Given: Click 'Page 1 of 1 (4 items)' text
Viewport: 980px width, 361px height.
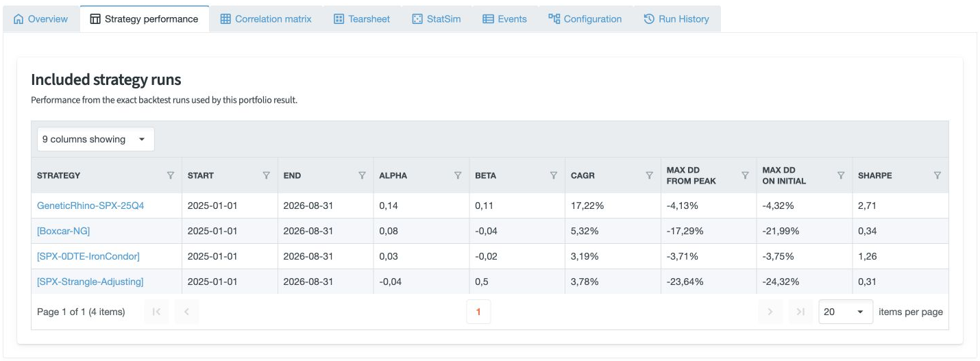Looking at the screenshot, I should (81, 312).
